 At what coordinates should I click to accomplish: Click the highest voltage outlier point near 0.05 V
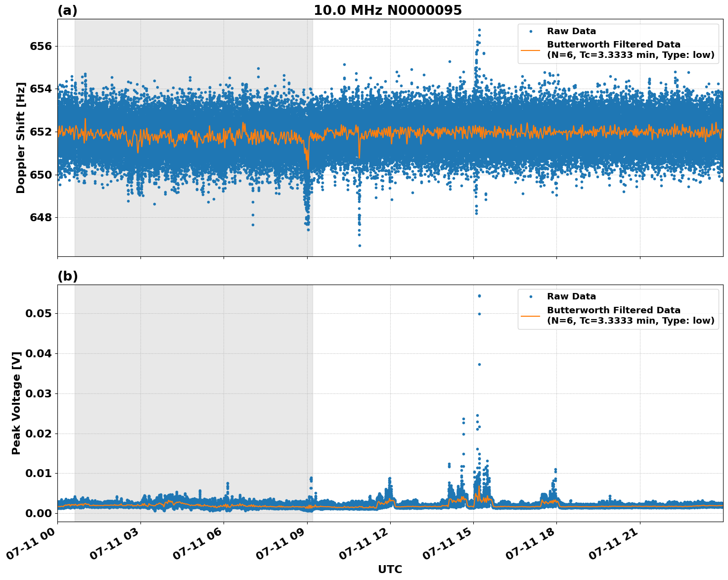click(x=479, y=295)
